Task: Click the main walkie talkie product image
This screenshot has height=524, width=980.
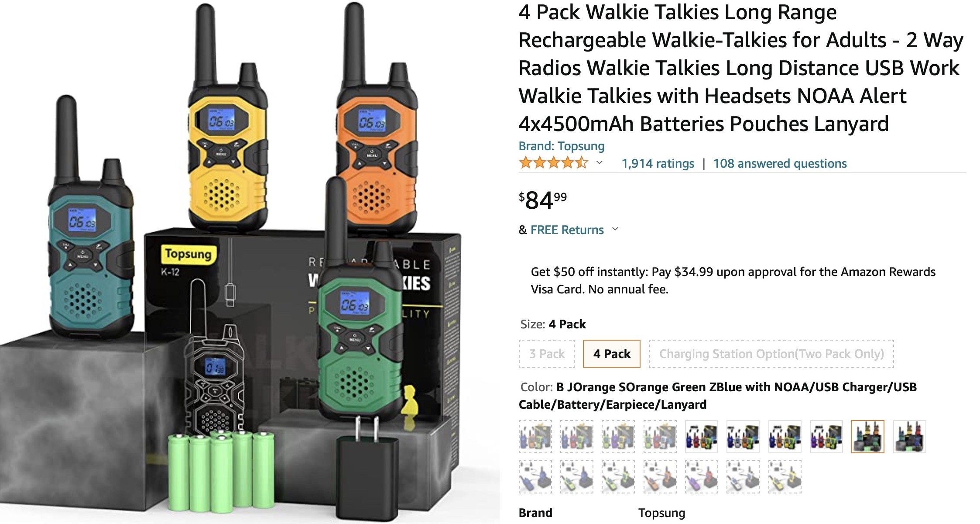Action: [250, 262]
